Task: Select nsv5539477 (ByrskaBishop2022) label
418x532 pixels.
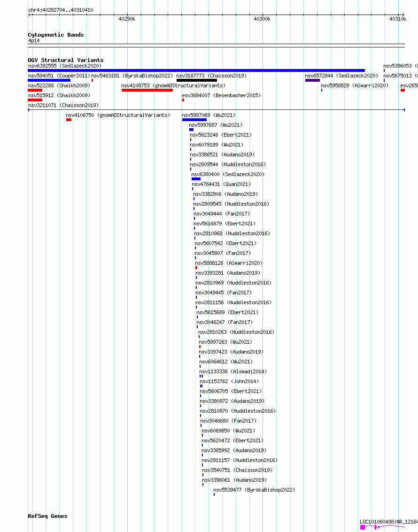Action: (x=254, y=489)
